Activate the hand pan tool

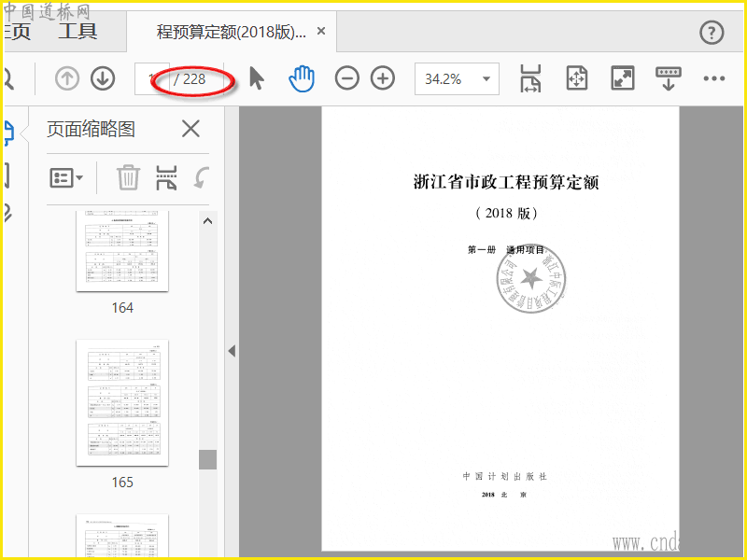[x=302, y=78]
